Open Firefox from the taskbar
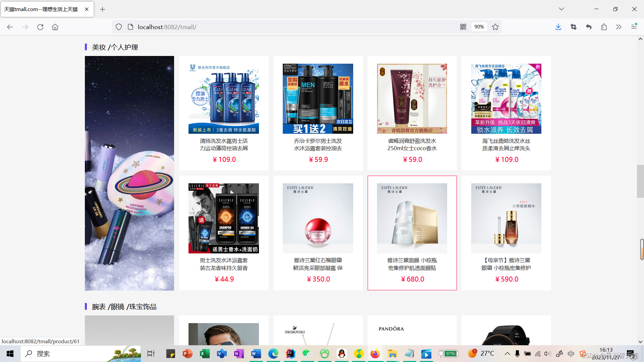Viewport: 644px width, 362px height. 375,354
